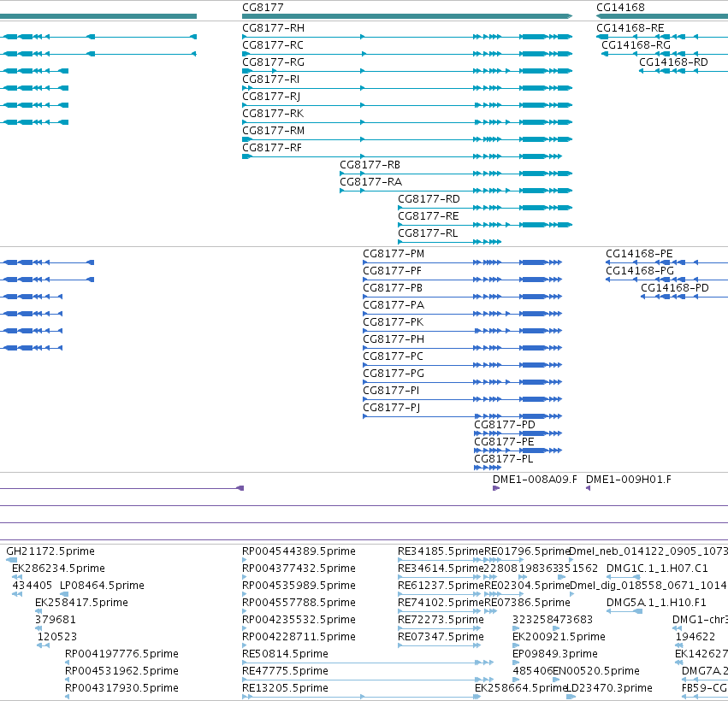Select the CG14168-RD transcript

(x=674, y=62)
